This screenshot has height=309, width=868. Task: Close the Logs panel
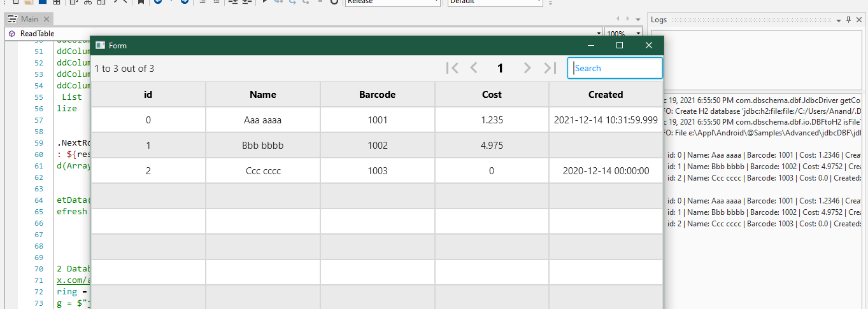(859, 20)
